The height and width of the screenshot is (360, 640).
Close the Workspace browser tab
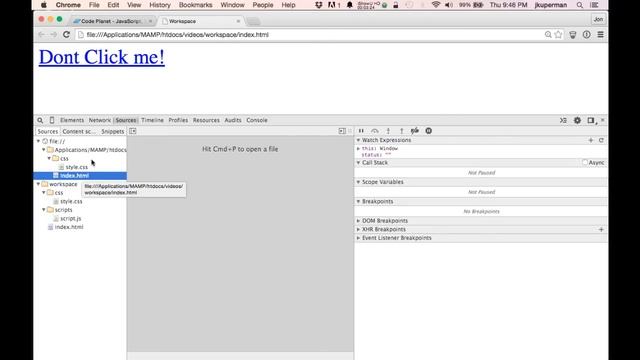coord(238,21)
